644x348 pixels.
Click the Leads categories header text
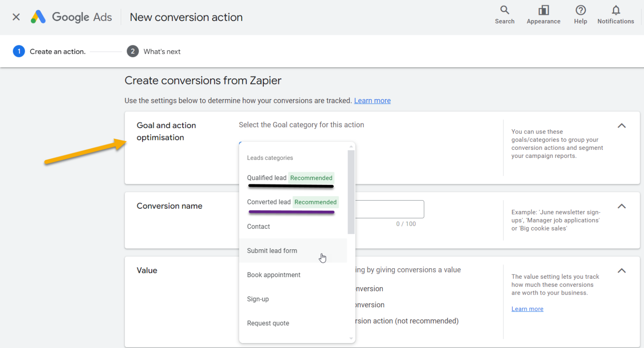click(270, 158)
